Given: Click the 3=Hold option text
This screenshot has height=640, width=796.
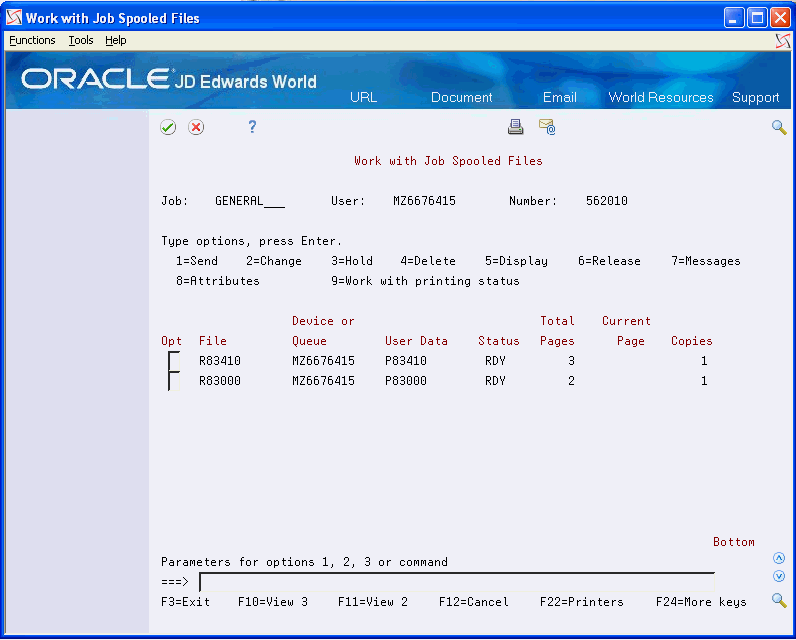Looking at the screenshot, I should [x=352, y=261].
